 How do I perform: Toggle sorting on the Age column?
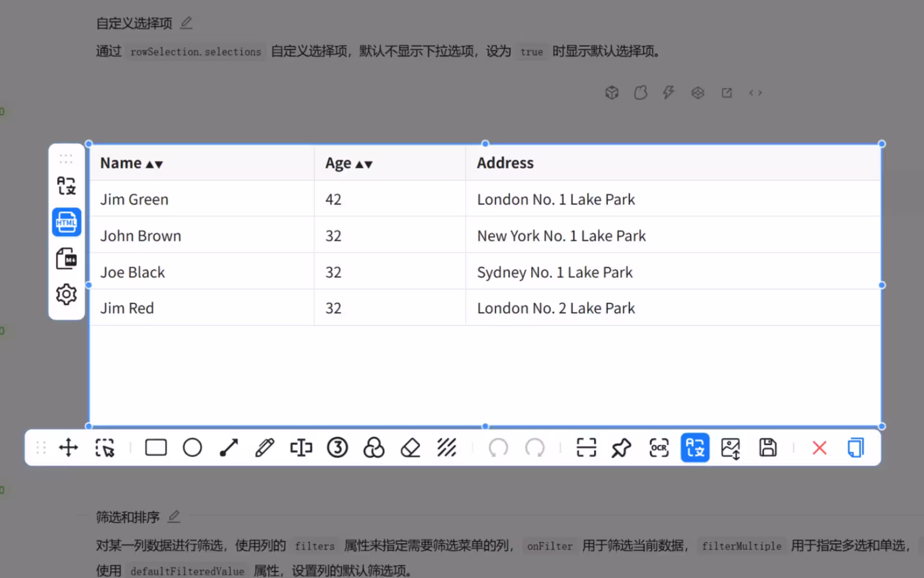(x=364, y=163)
